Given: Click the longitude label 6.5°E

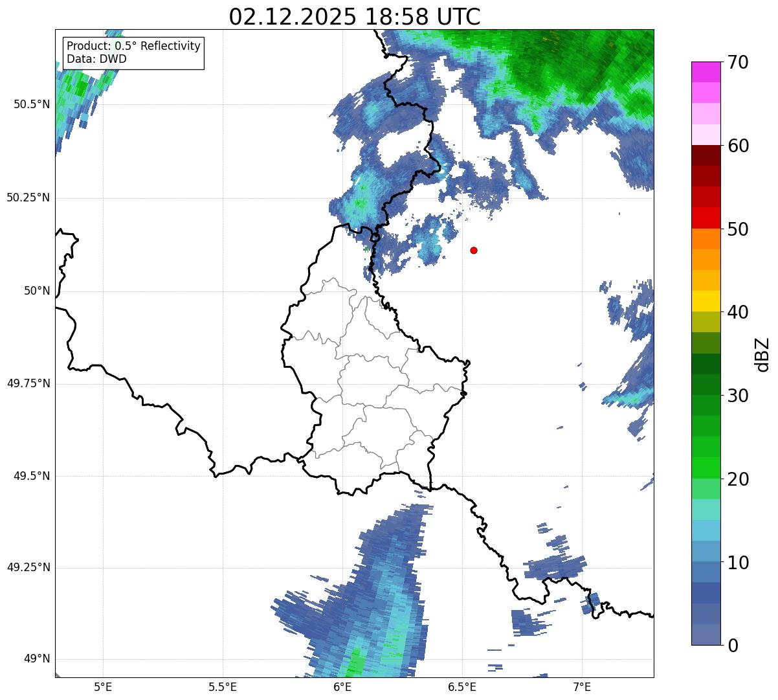Looking at the screenshot, I should pos(462,686).
